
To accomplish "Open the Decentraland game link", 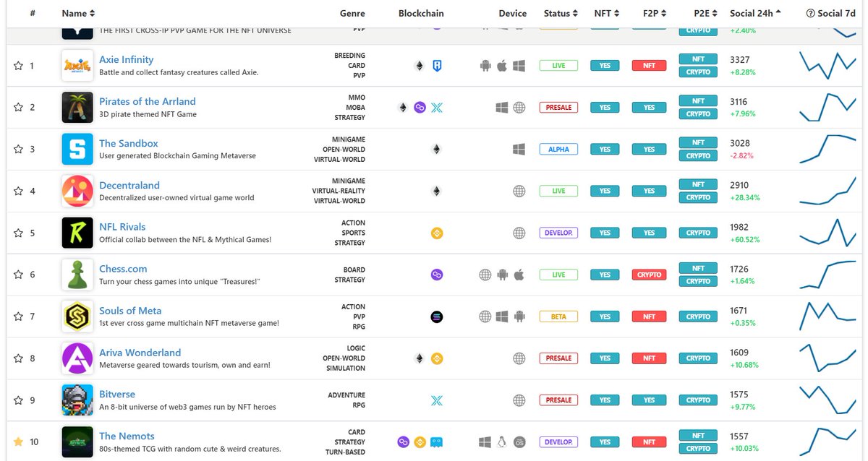I will [129, 185].
